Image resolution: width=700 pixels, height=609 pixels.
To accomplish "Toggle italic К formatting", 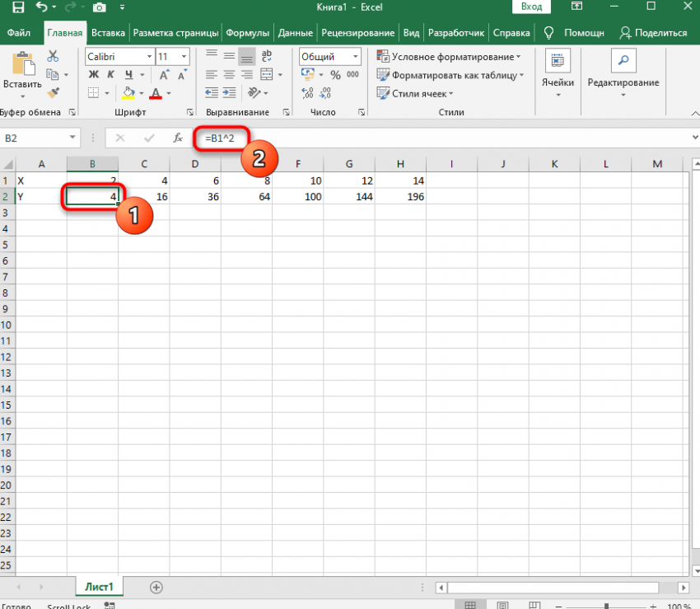I will [x=110, y=75].
